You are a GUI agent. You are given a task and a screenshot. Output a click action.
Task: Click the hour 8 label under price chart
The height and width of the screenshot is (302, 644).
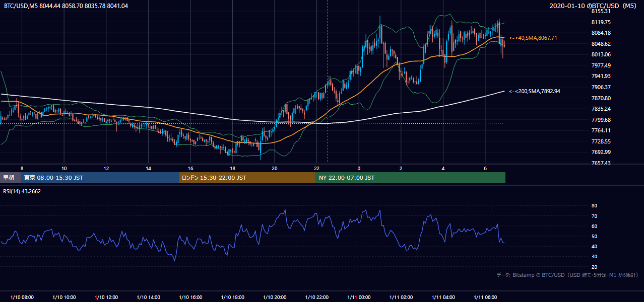tap(22, 168)
